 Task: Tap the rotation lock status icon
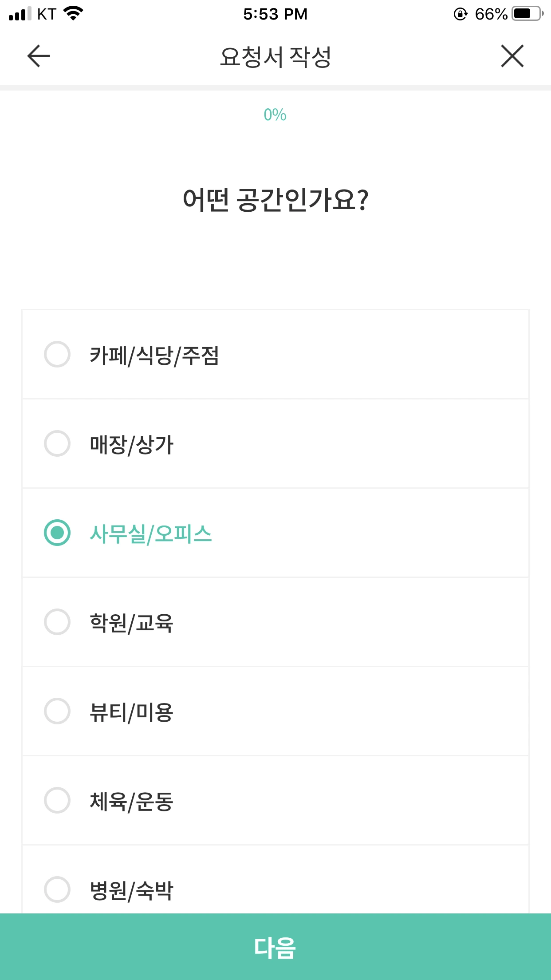pos(460,14)
